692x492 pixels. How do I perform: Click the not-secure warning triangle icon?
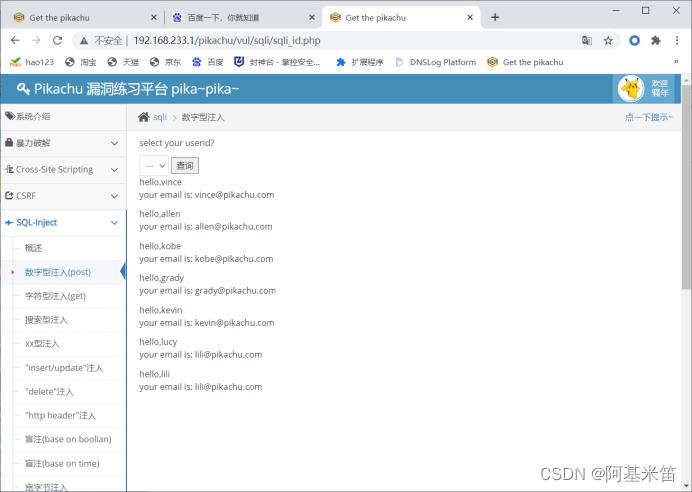coord(84,41)
